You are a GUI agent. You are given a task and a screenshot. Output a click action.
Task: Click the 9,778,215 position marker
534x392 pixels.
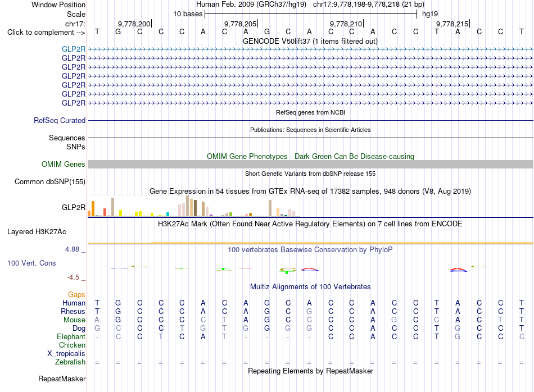pos(452,24)
